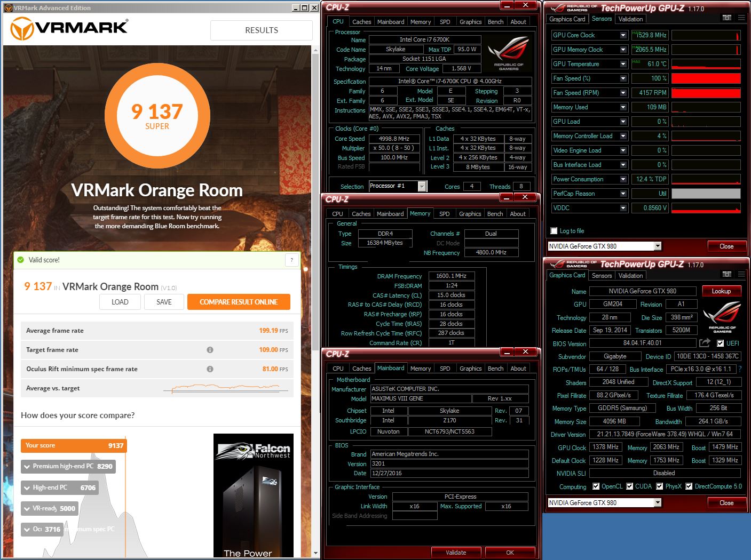Open the hamburger menu in GPU-Z Graphics Card window
The height and width of the screenshot is (560, 751).
pos(741,274)
